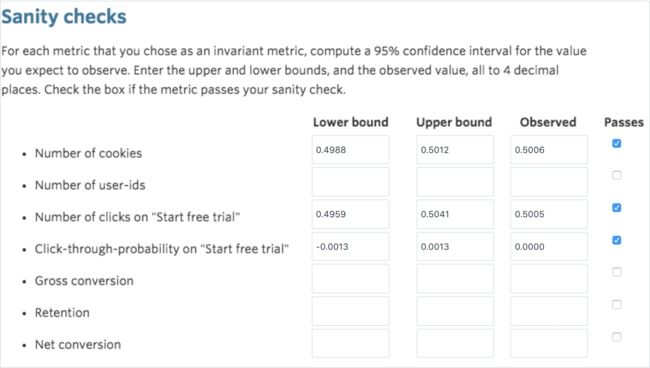
Task: Uncheck Passes box for Number of cookies
Action: (x=616, y=143)
